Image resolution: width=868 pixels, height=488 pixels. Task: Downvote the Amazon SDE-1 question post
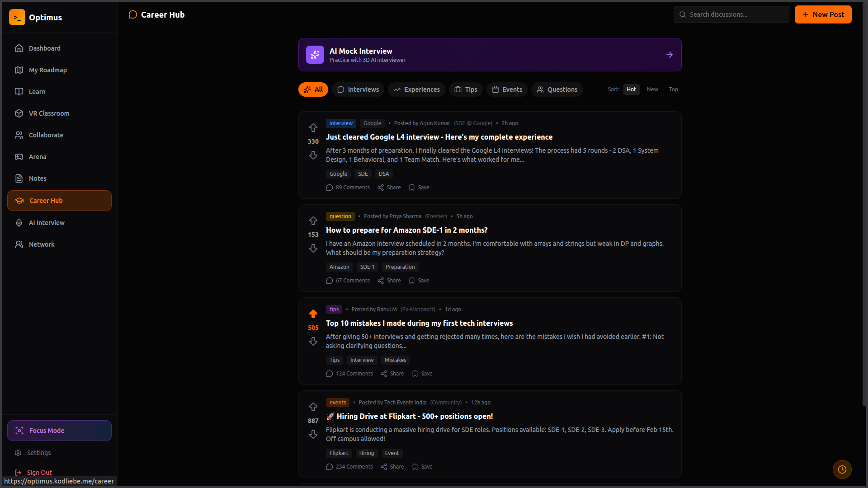tap(313, 249)
